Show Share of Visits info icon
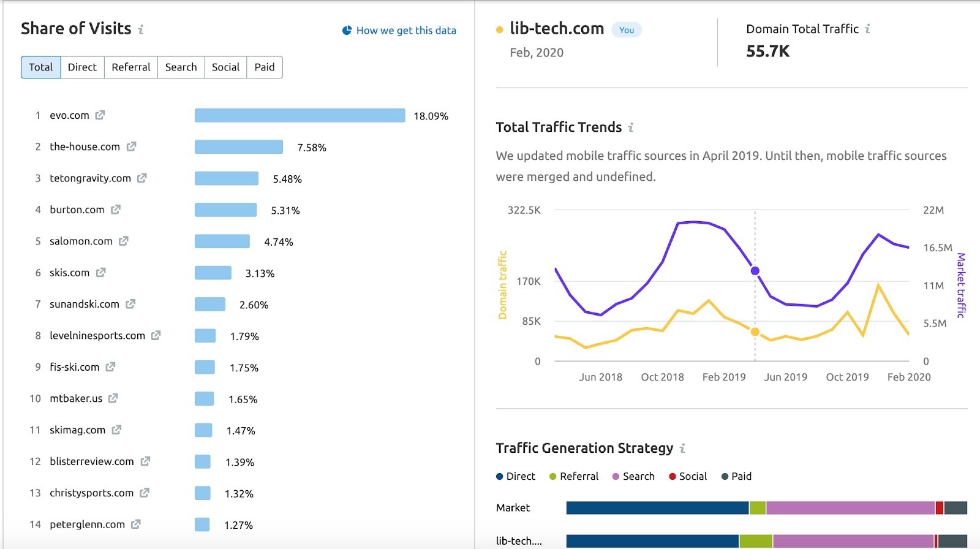The width and height of the screenshot is (980, 549). pos(141,29)
